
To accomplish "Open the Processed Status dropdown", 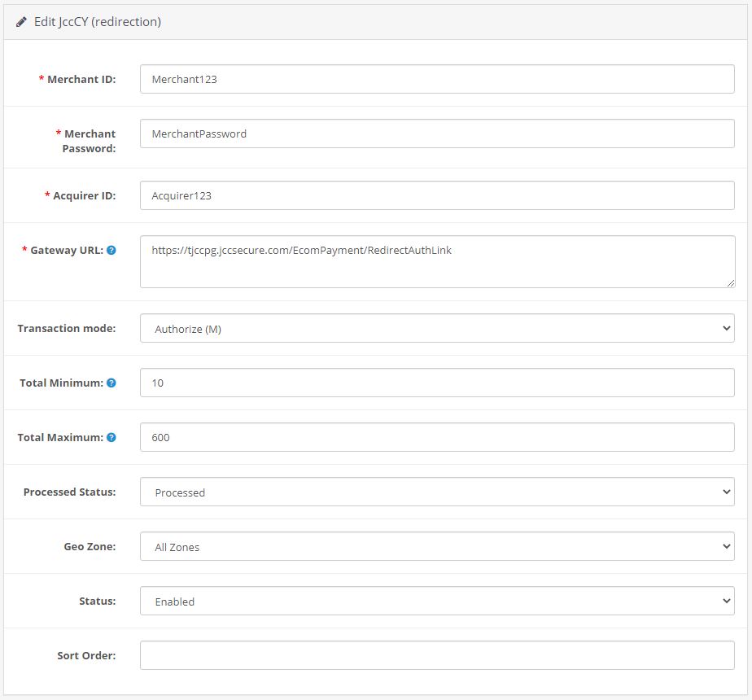I will tap(437, 492).
